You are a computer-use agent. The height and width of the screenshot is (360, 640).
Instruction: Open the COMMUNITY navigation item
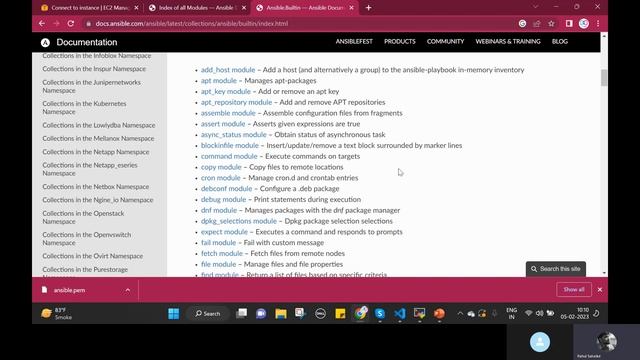tap(445, 42)
